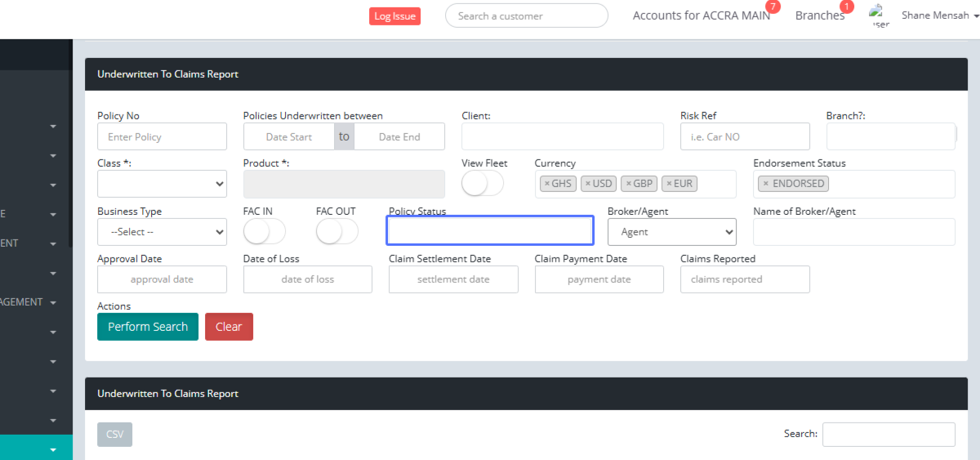Click the user avatar image
980x460 pixels.
click(879, 16)
